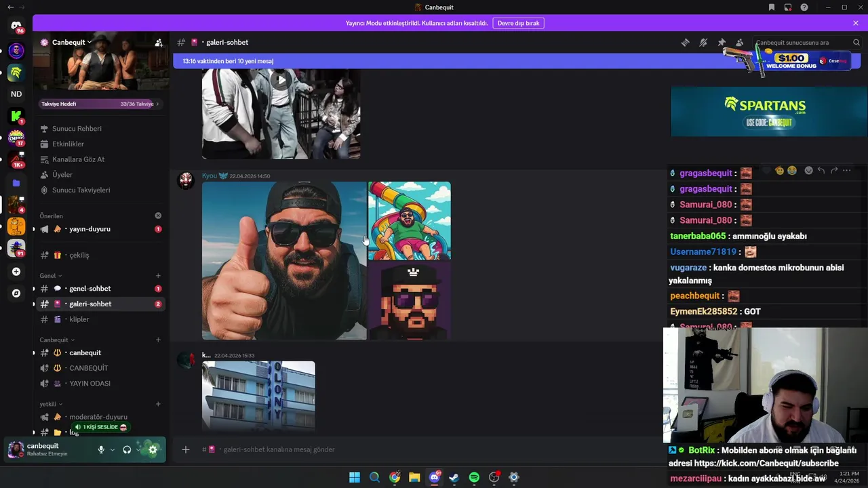868x488 pixels.
Task: Add a channel to Canbequit category
Action: (158, 340)
